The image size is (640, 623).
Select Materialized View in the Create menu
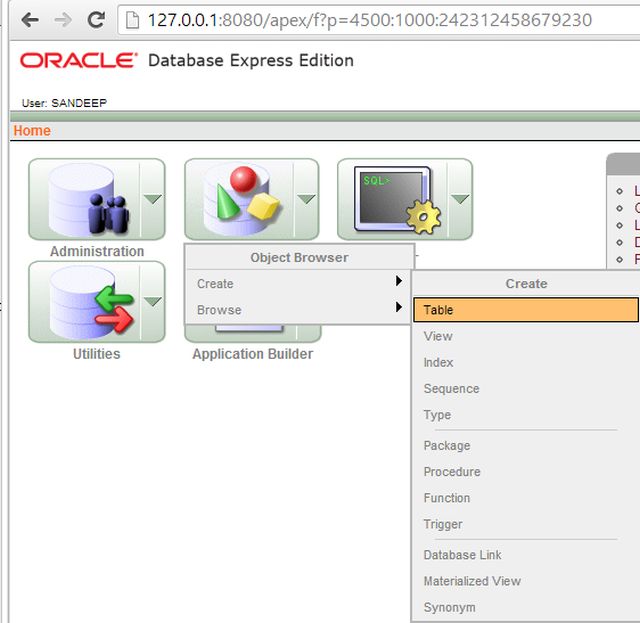point(526,581)
